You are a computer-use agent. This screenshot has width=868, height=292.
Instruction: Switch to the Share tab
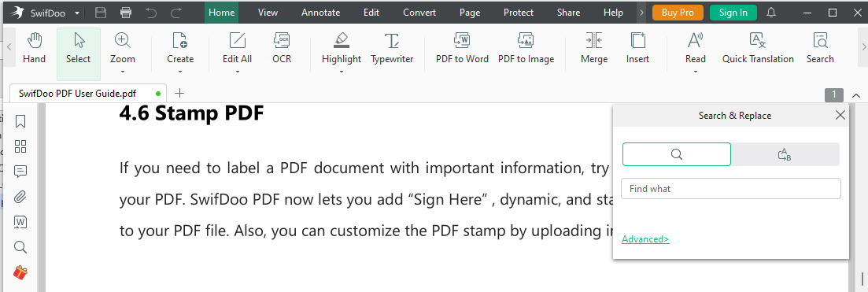[568, 12]
